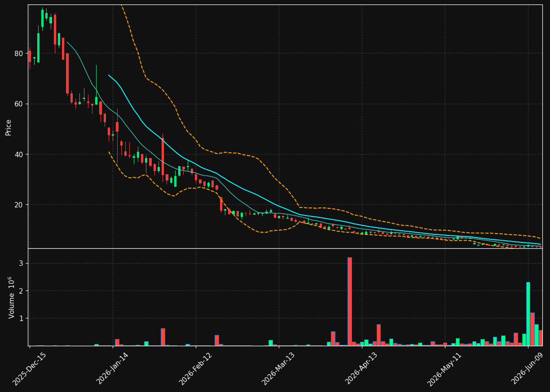Click the red volume bar reaching about 1.2 million
The width and height of the screenshot is (550, 392).
[x=532, y=329]
